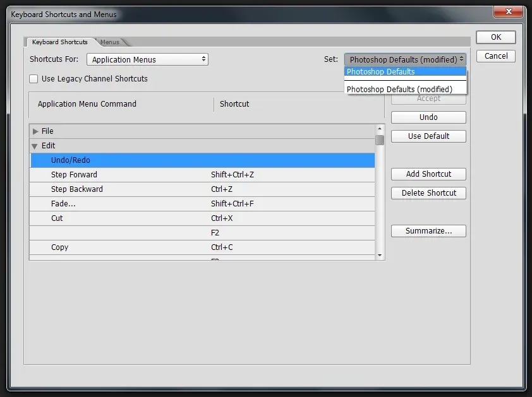Click the Summarize... button
Image resolution: width=532 pixels, height=397 pixels.
428,231
